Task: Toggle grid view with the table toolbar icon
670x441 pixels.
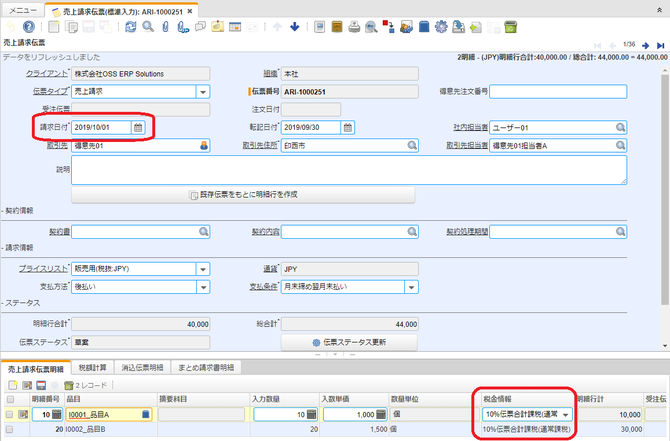Action: click(x=235, y=27)
